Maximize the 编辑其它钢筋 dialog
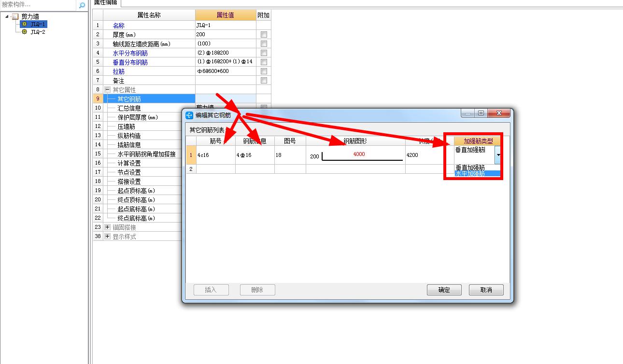The width and height of the screenshot is (623, 364). point(481,113)
